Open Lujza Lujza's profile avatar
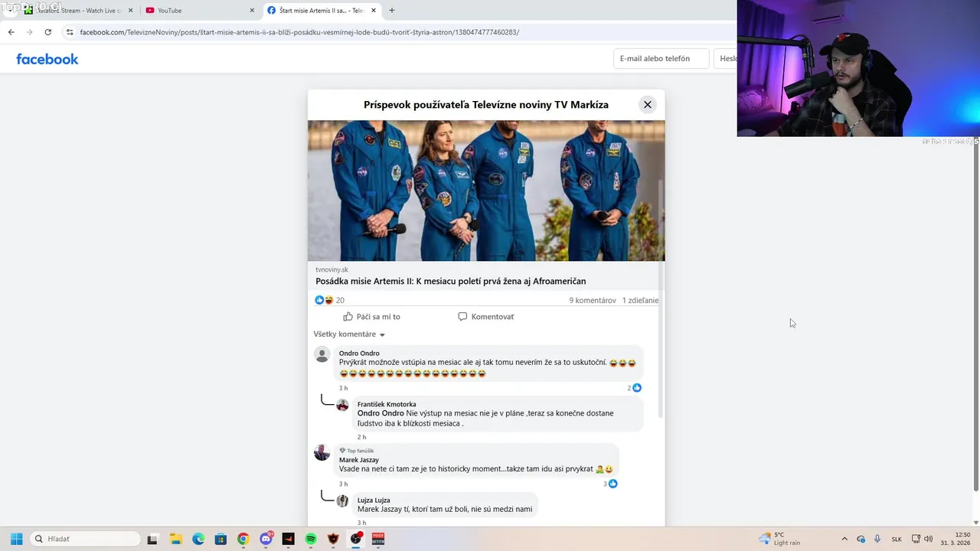Viewport: 980px width, 551px height. point(342,501)
